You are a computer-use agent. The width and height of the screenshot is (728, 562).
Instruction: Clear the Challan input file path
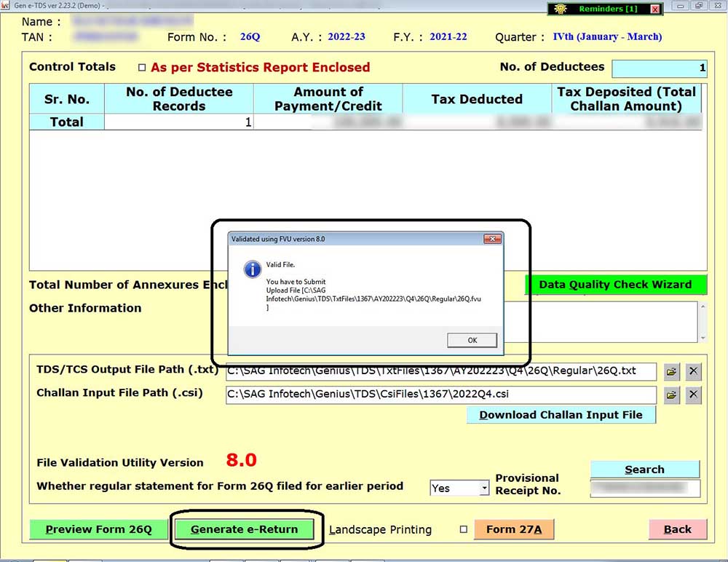694,395
